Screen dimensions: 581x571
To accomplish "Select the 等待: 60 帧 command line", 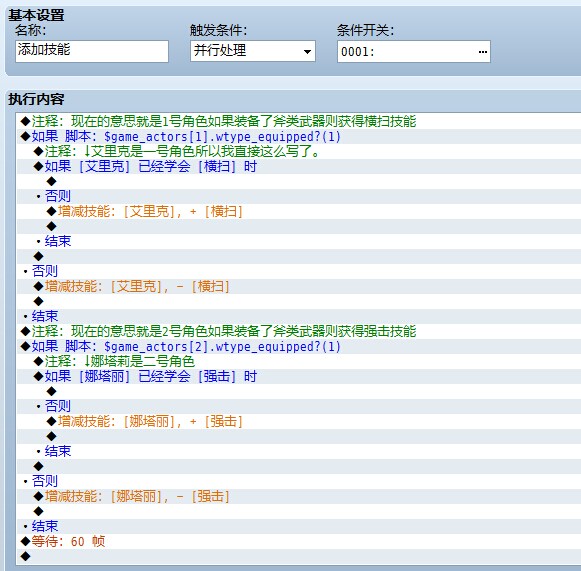I will [x=299, y=541].
